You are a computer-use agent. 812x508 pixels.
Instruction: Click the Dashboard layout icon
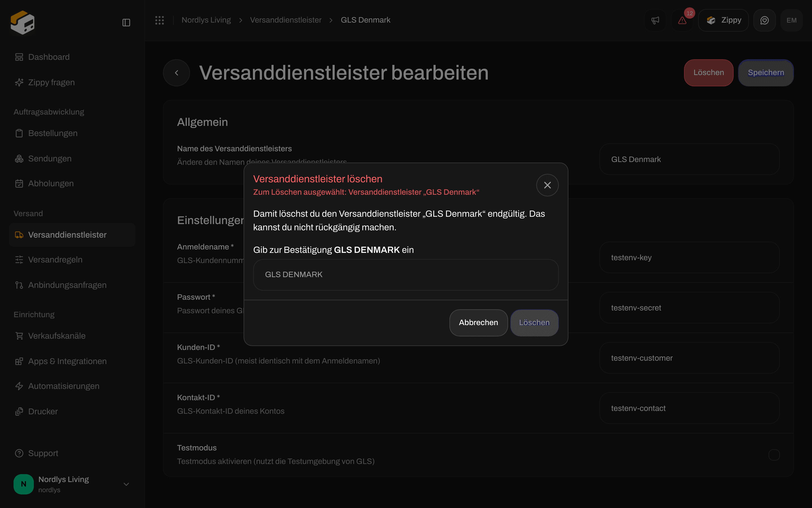tap(19, 57)
